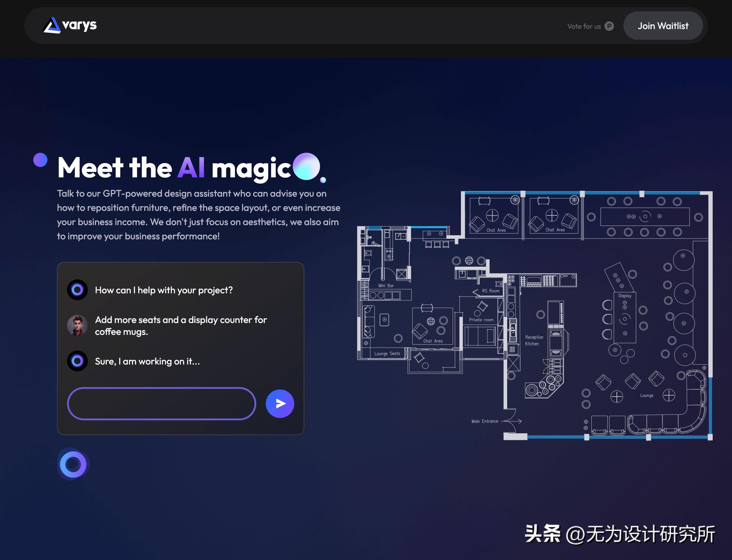Image resolution: width=732 pixels, height=560 pixels.
Task: Click the Varys triangle logo
Action: pos(52,25)
